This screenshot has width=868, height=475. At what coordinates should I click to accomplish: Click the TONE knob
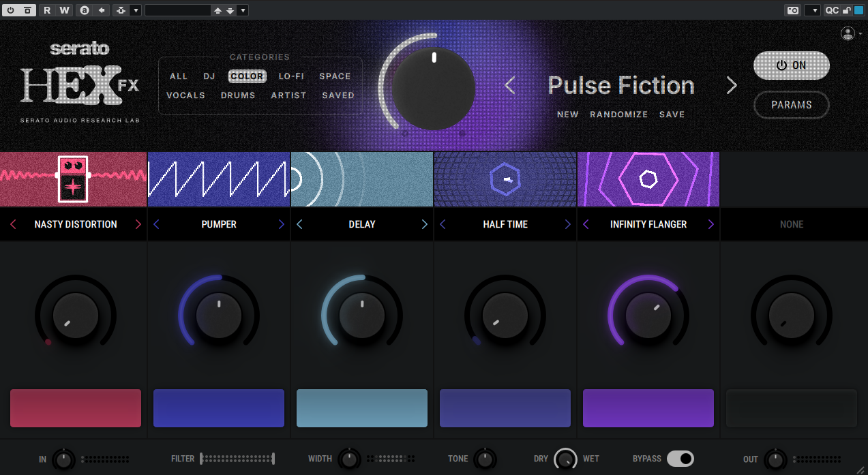485,459
